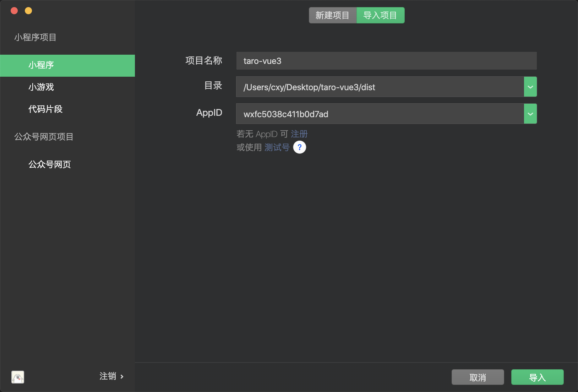This screenshot has height=392, width=578.
Task: Click the green dropdown arrow on the 目录 field
Action: click(x=530, y=87)
